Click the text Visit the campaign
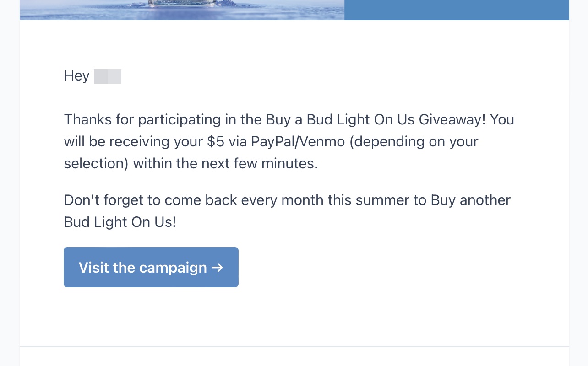 (142, 268)
